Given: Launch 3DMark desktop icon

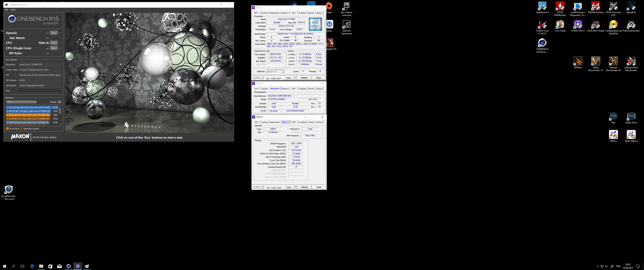Looking at the screenshot, I should [x=578, y=62].
